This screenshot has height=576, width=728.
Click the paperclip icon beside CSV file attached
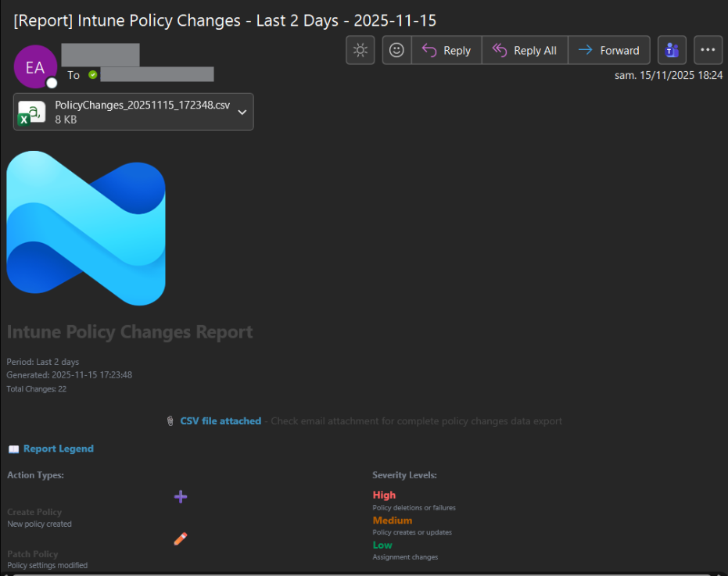[170, 420]
